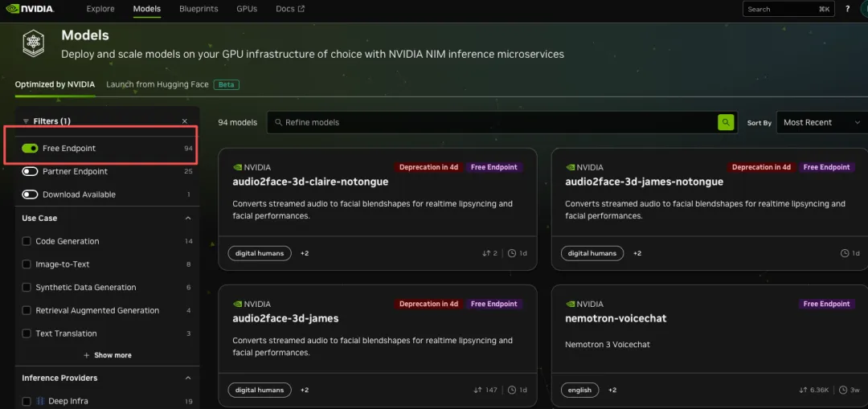Viewport: 868px width, 409px height.
Task: Open the Blueprints menu item
Action: tap(199, 9)
